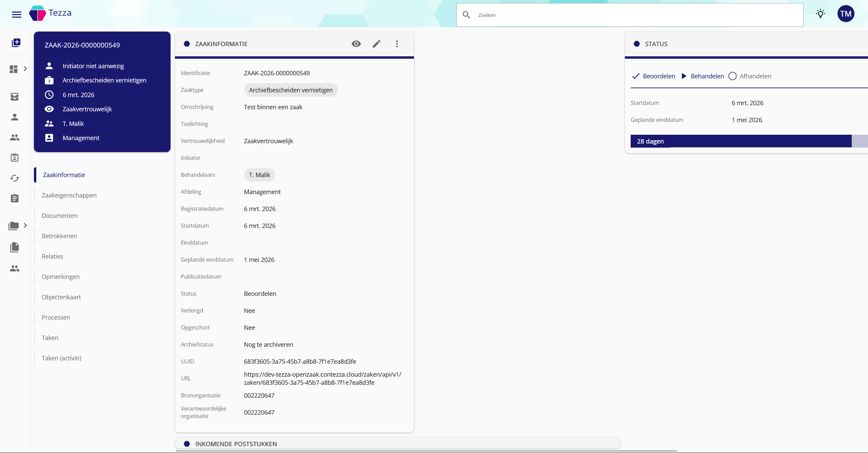
Task: Click the 28 dagen progress bar
Action: click(741, 141)
